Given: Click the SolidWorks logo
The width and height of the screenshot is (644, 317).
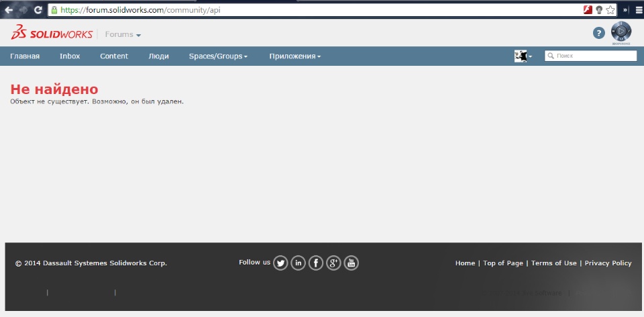Looking at the screenshot, I should [x=52, y=32].
